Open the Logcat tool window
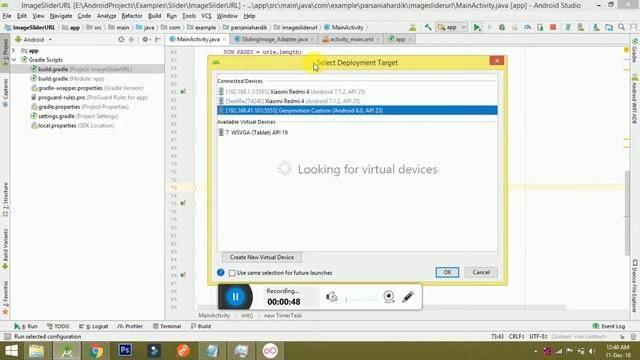 click(x=94, y=326)
